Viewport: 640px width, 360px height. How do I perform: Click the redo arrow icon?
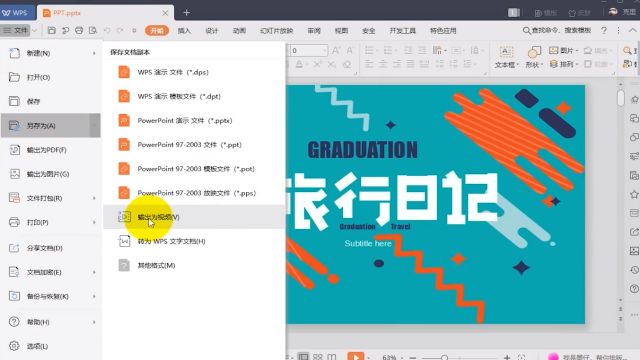(120, 30)
